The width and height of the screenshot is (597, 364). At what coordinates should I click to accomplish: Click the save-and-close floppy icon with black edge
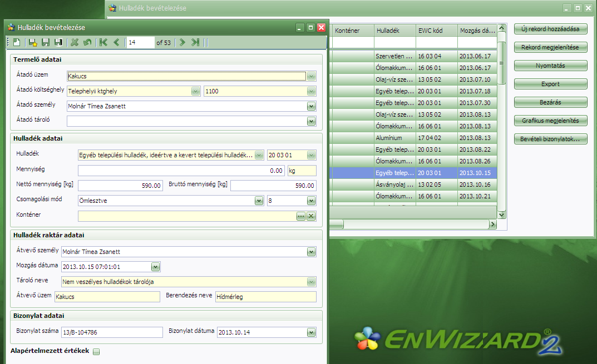(58, 42)
